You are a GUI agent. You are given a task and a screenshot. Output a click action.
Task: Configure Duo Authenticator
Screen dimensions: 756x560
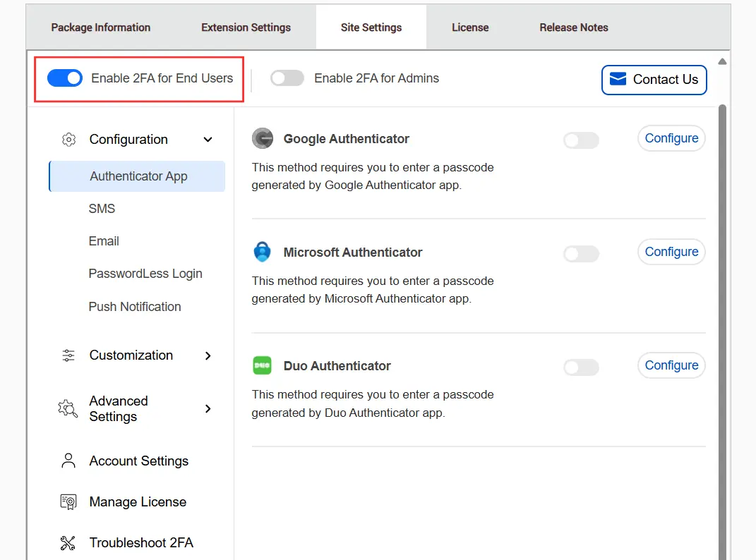[671, 365]
